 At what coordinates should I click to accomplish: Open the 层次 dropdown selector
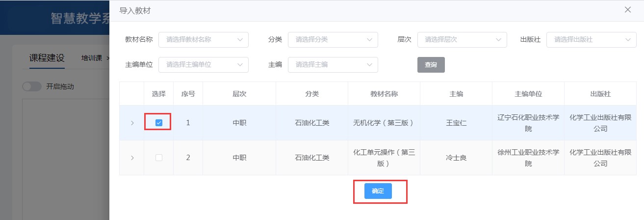click(x=462, y=40)
